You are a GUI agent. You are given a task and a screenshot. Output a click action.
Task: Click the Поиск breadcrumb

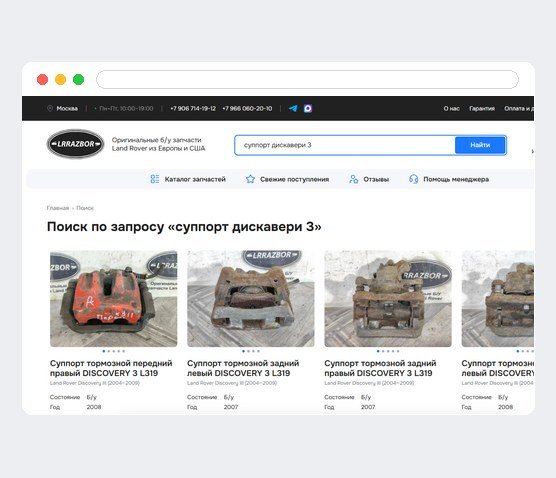85,208
